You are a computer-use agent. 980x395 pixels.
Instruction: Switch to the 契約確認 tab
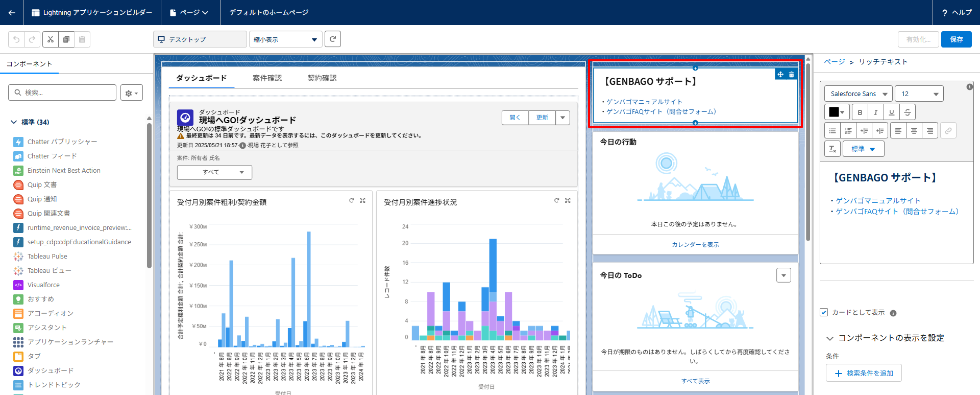coord(322,78)
